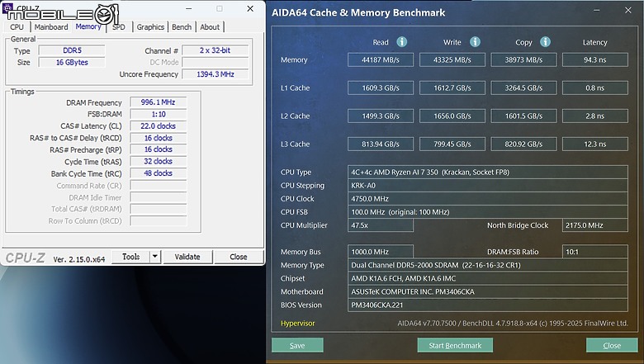Switch to the Mainboard tab in CPU-Z
Viewport: 644px width, 364px height.
(x=51, y=27)
